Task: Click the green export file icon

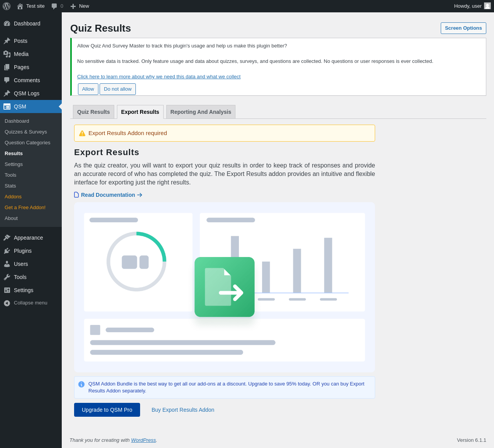Action: click(x=225, y=287)
